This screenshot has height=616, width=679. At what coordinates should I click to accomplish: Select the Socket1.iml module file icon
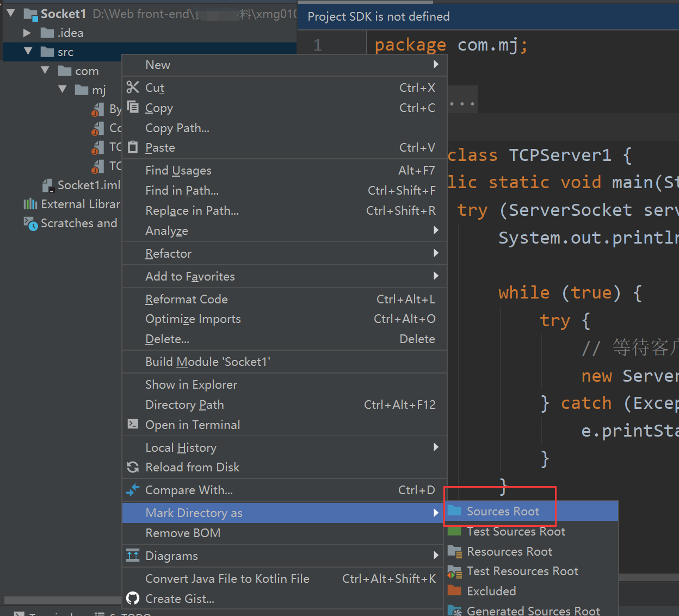click(48, 185)
